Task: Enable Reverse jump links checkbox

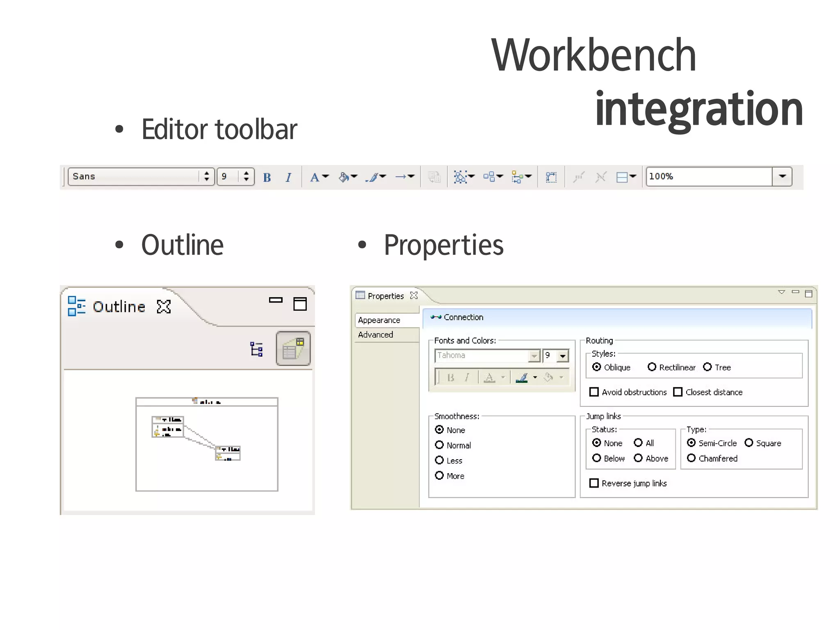Action: point(594,483)
